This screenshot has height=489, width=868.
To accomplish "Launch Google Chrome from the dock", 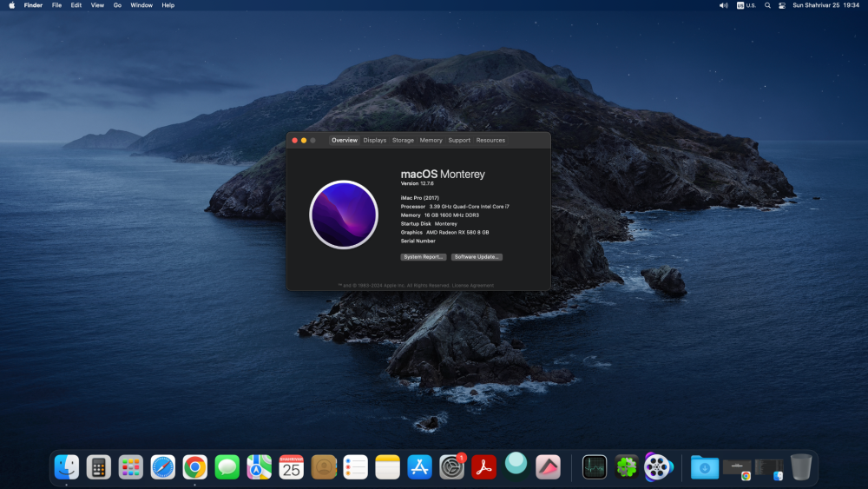I will coord(194,466).
